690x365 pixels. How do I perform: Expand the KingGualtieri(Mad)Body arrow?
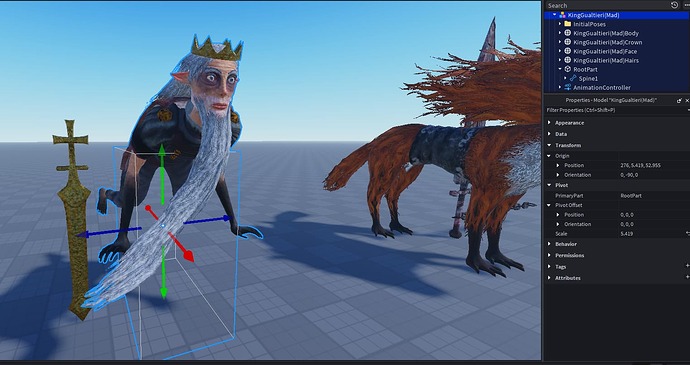click(560, 33)
